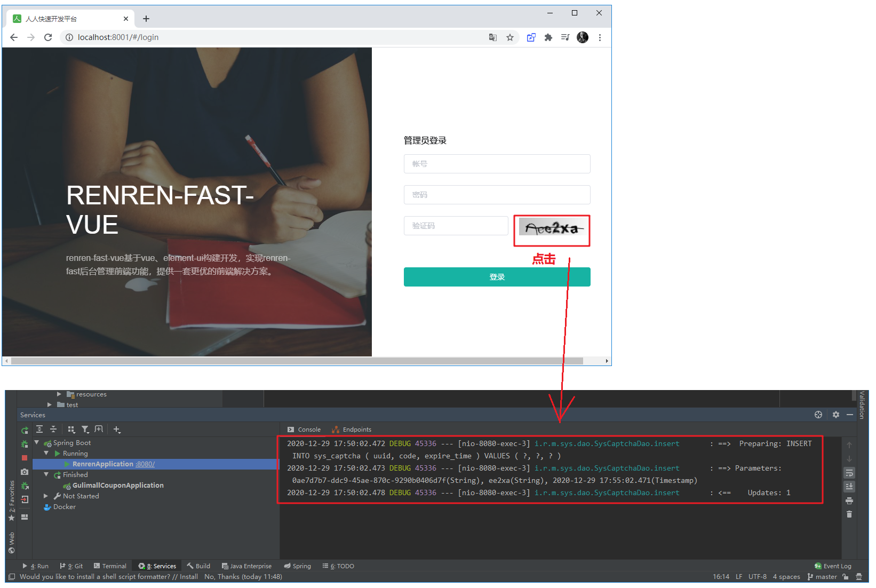Open the 4: Run tool window
876x588 pixels.
[x=35, y=566]
